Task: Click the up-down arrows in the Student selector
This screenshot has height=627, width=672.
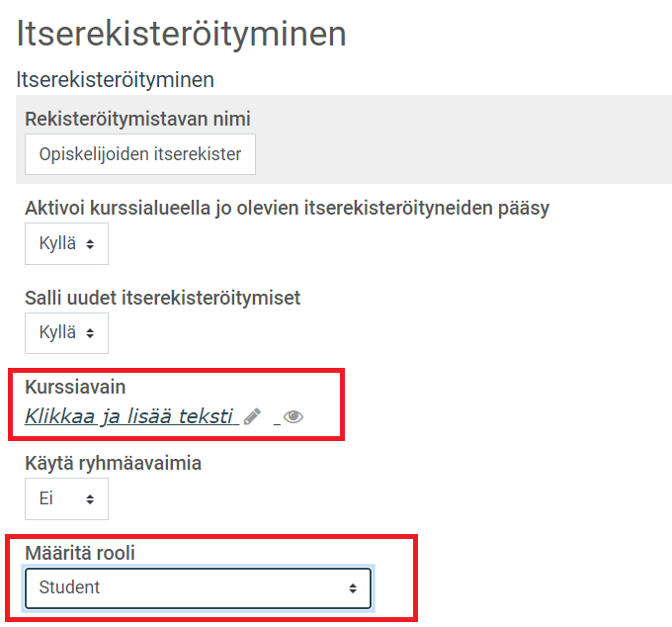Action: (353, 588)
